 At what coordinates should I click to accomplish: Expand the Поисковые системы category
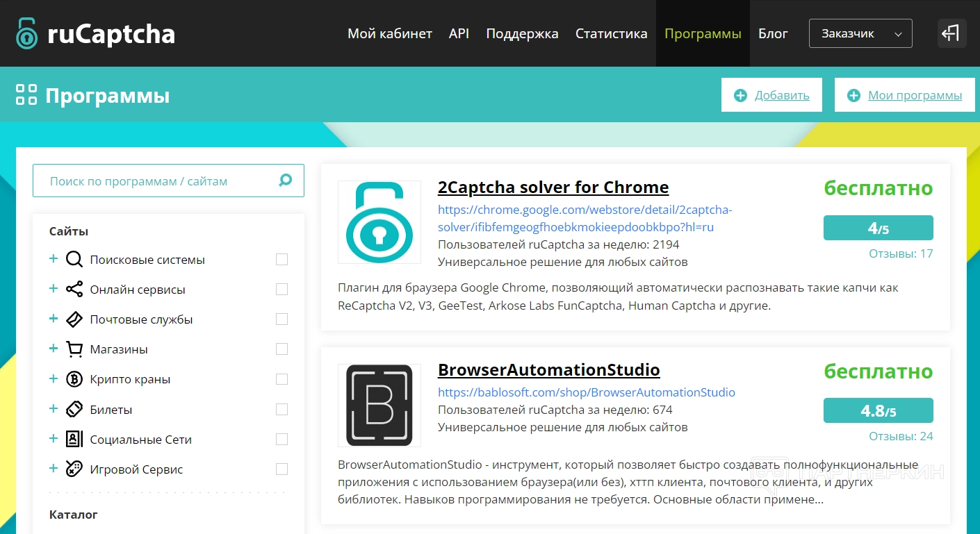[x=54, y=259]
